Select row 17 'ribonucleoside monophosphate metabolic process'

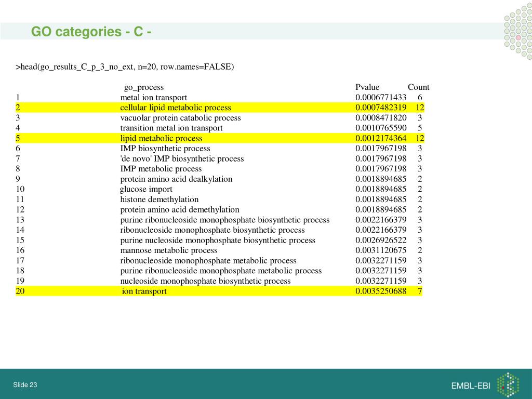point(208,260)
